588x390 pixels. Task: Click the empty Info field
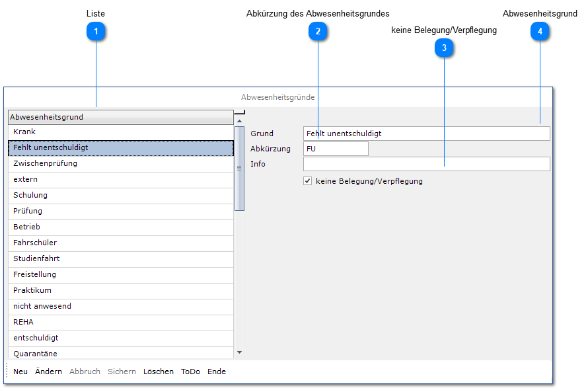[426, 164]
